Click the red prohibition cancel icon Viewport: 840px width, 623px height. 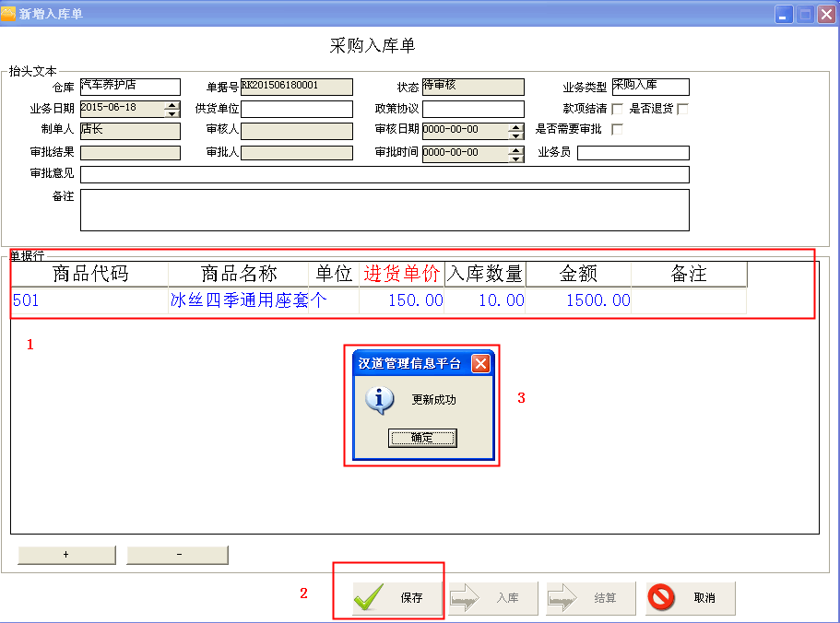coord(661,597)
